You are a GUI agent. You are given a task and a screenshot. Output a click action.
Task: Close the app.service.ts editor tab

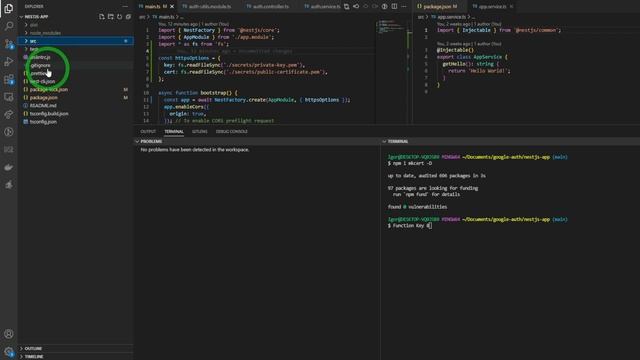511,7
